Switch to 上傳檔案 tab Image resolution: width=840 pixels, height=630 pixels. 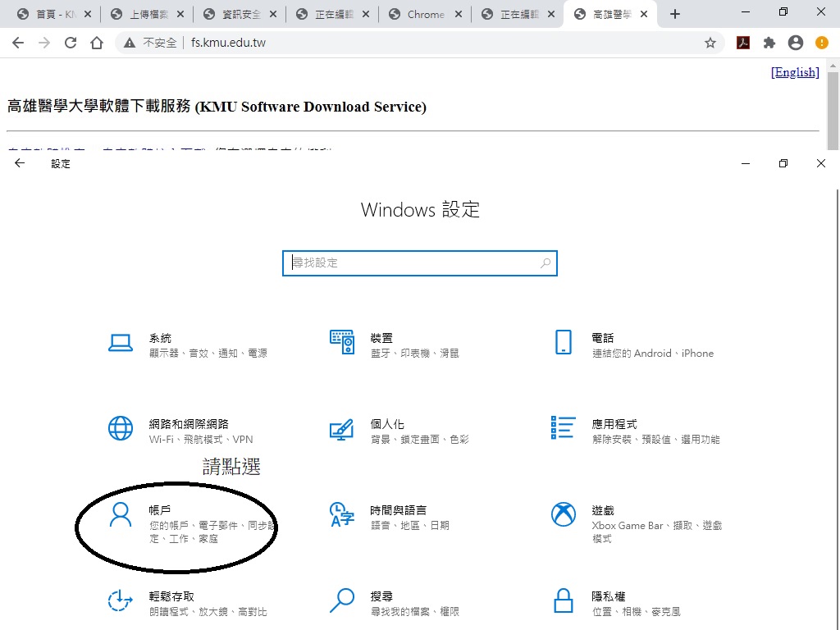(146, 15)
